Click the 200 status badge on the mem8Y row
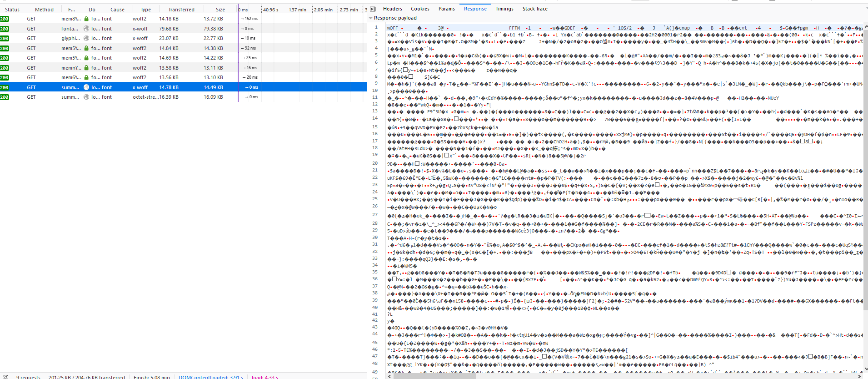 click(x=5, y=19)
